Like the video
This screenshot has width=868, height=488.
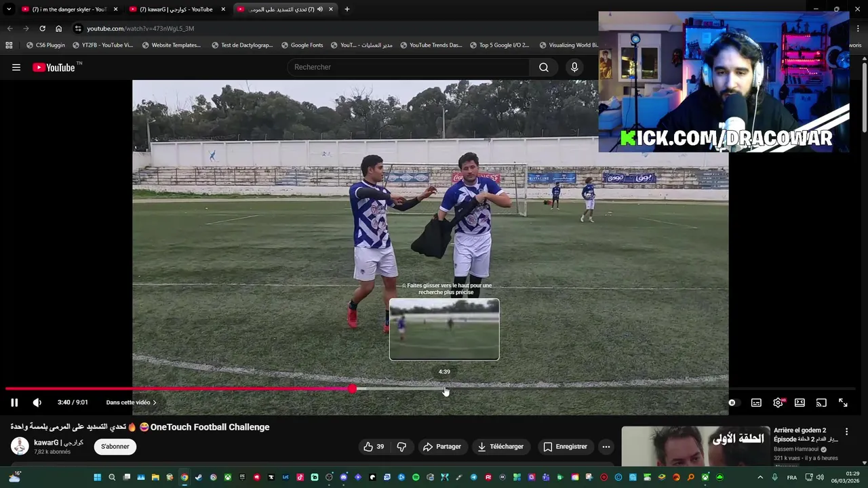tap(373, 447)
